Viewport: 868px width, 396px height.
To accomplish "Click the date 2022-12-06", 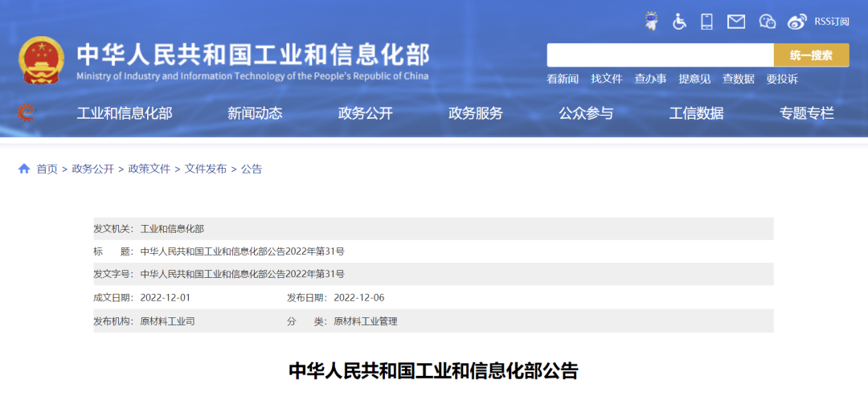I will 359,297.
